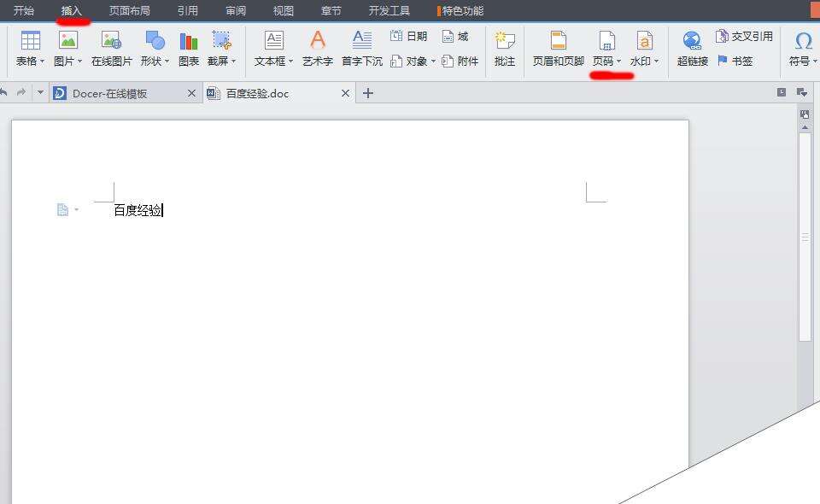
Task: Open the Special Features (特色功能) tab
Action: pos(460,10)
